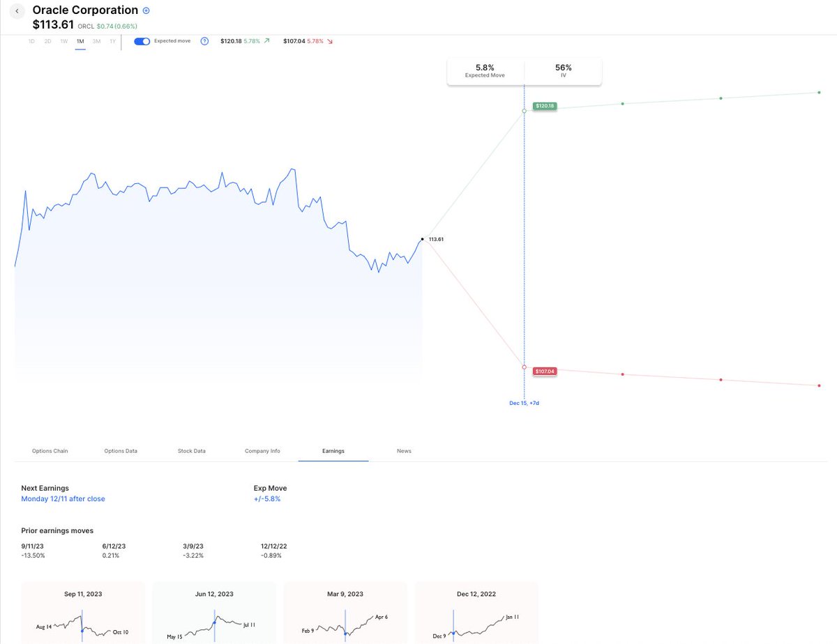
Task: Click the $120.18 upper price label
Action: tap(545, 106)
